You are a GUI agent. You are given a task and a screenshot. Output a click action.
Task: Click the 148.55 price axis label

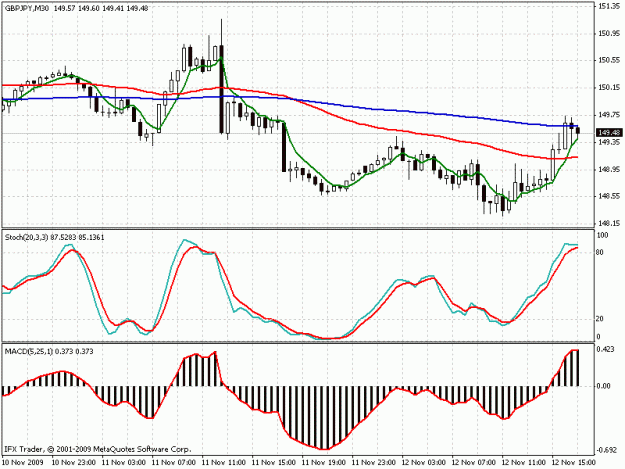608,196
